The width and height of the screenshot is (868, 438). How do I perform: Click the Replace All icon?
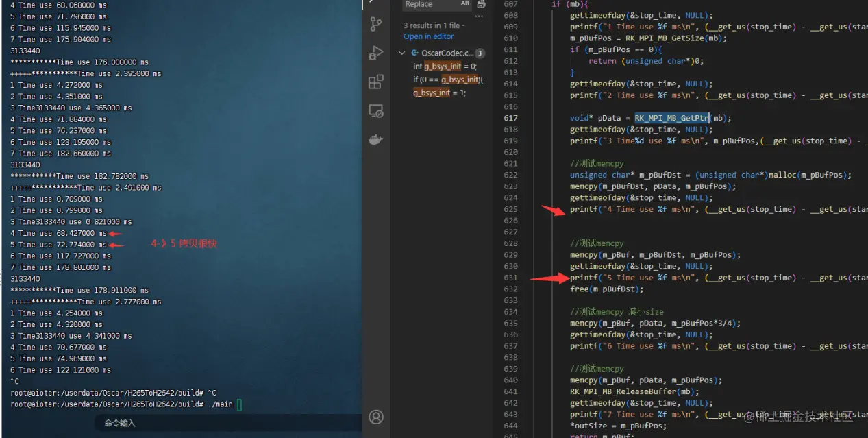pyautogui.click(x=481, y=4)
